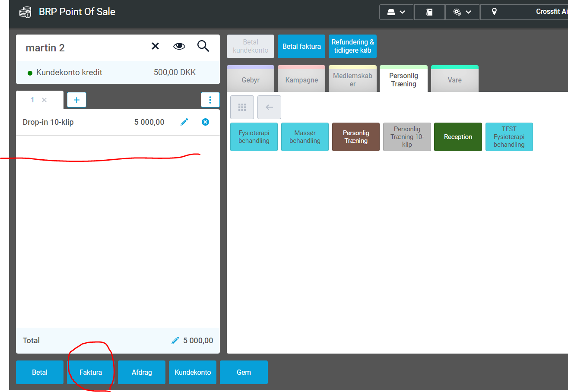Open the three-dot cart options menu

point(210,100)
